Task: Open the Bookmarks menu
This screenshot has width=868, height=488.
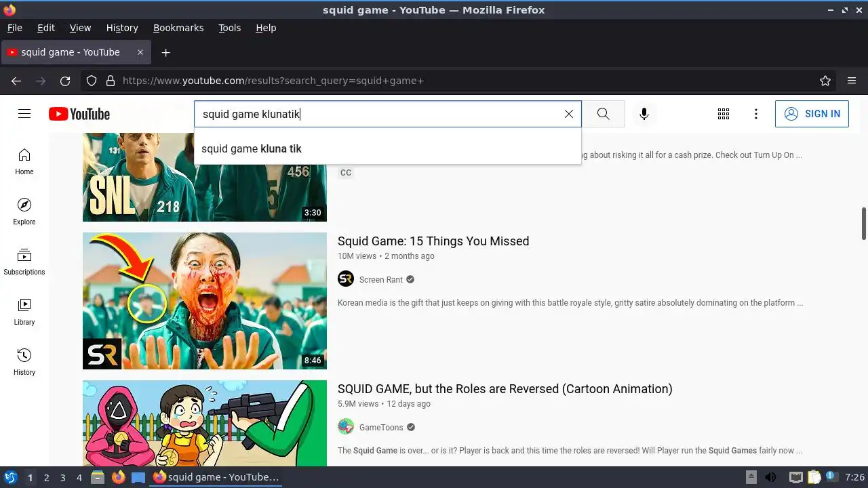Action: click(178, 28)
